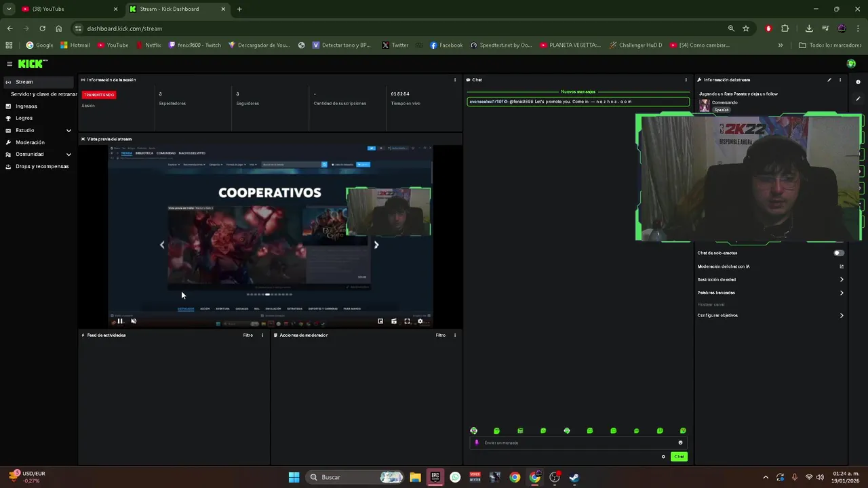Pause the stream preview
The image size is (868, 488).
[x=120, y=321]
